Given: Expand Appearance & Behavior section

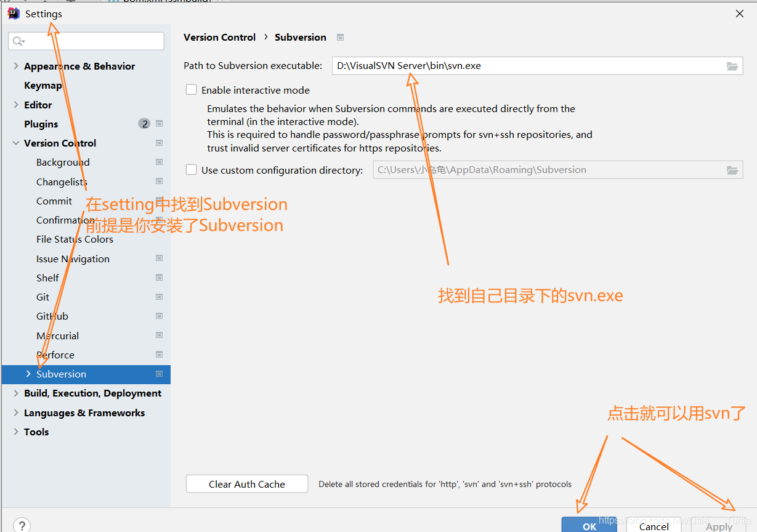Looking at the screenshot, I should (16, 66).
